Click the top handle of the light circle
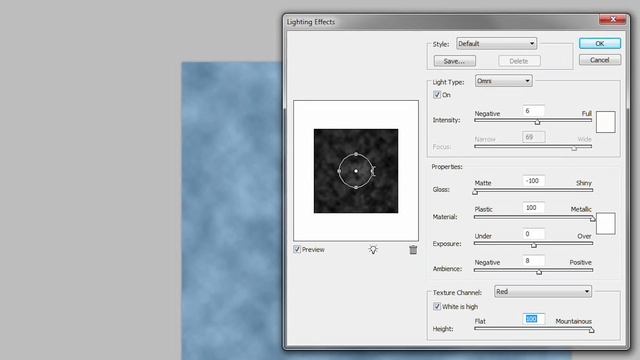 tap(356, 154)
